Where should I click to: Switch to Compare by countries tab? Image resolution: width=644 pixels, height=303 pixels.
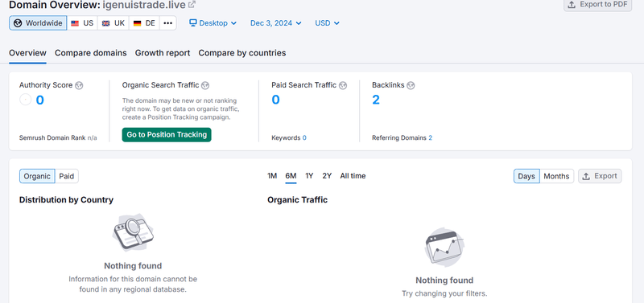(242, 53)
